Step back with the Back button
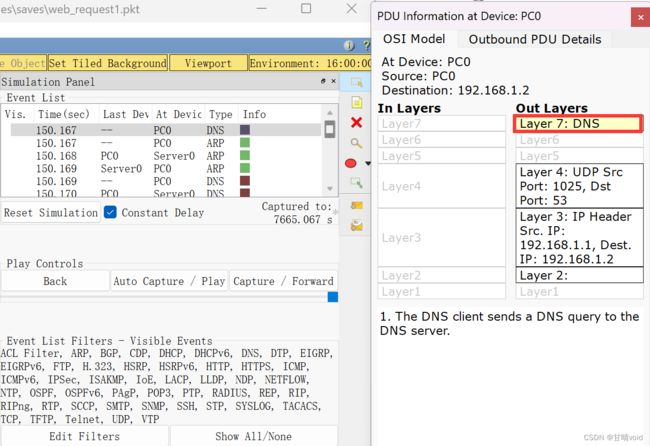 (55, 281)
